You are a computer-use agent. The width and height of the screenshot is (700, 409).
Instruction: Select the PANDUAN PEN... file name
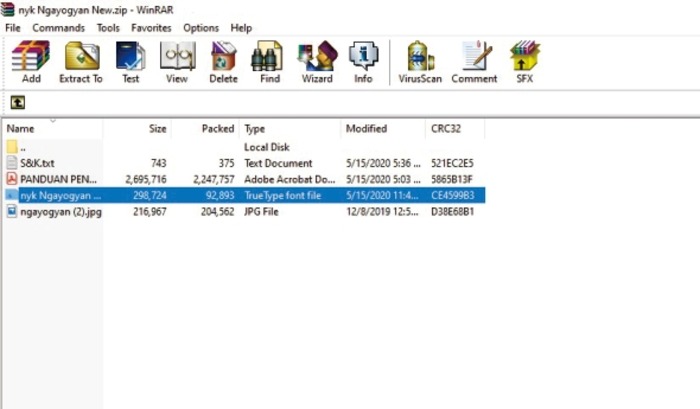click(58, 179)
